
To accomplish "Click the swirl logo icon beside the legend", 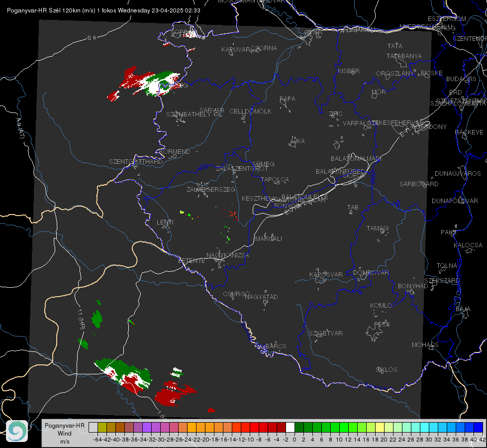I will tap(17, 431).
